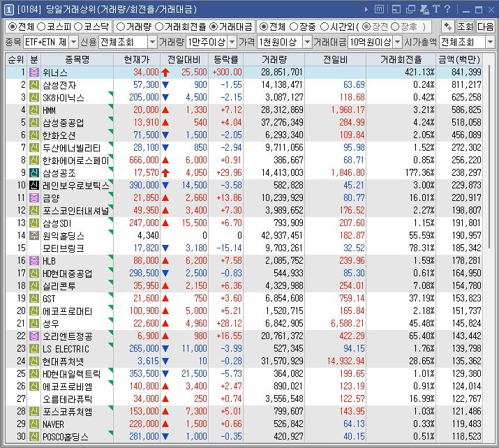Image resolution: width=499 pixels, height=448 pixels.
Task: Click the teal 신 badge for 삼성공조
Action: pos(33,172)
